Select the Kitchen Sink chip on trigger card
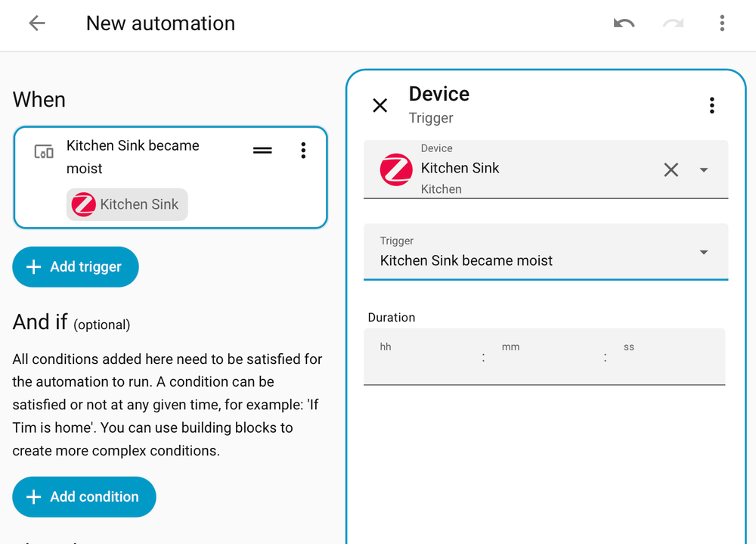 [x=127, y=205]
